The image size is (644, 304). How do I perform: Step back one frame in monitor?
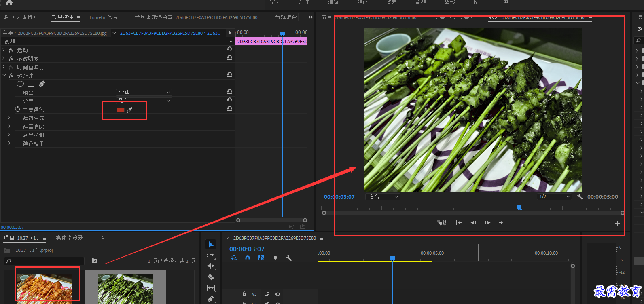click(x=473, y=223)
